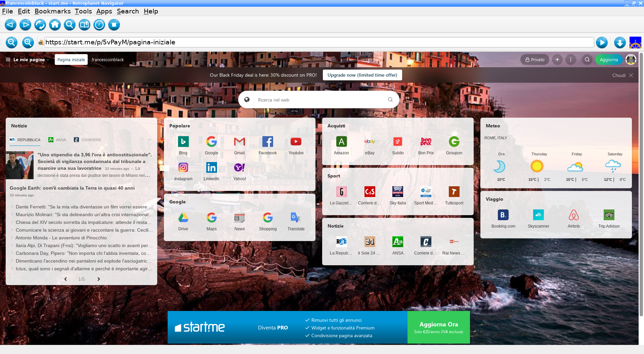Viewport: 644px width, 354px height.
Task: Click the add widget plus button
Action: point(557,60)
